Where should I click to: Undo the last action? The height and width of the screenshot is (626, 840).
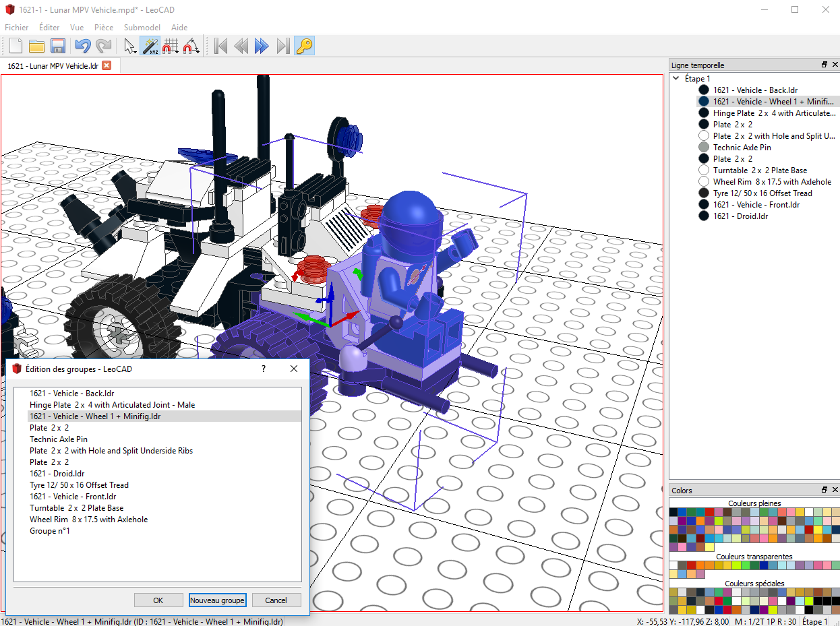pyautogui.click(x=82, y=46)
